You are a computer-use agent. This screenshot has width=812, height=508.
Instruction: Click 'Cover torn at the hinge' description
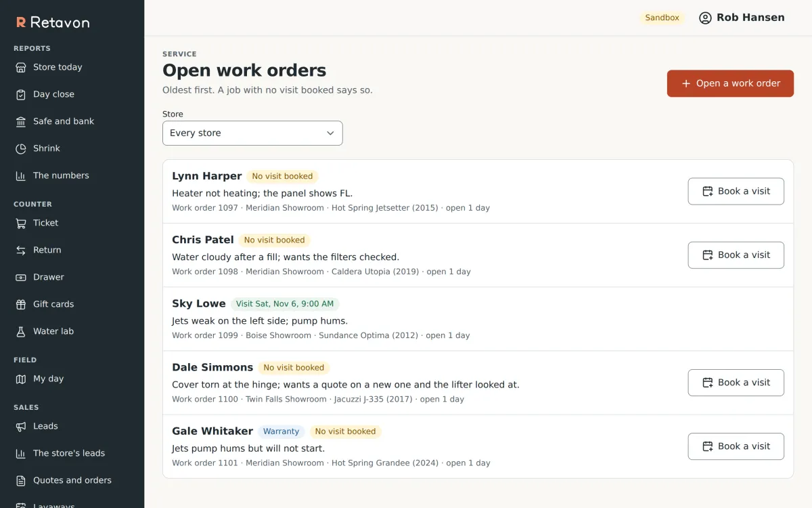point(346,385)
